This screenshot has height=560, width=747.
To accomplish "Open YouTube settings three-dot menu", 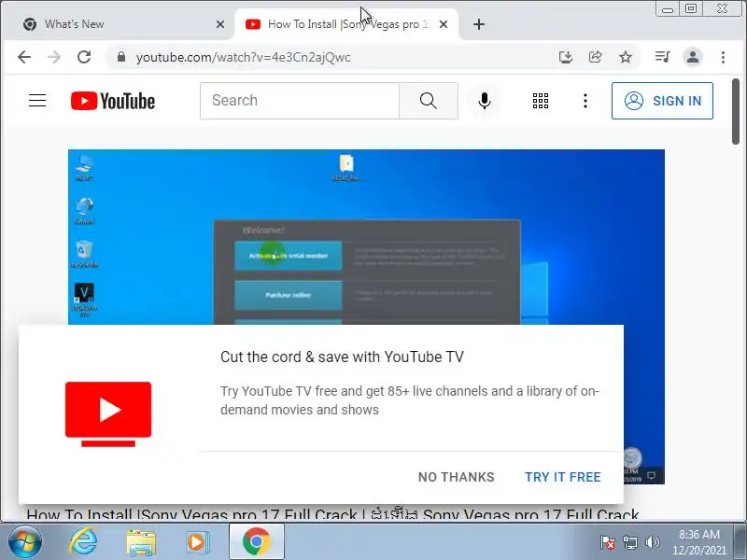I will point(585,101).
